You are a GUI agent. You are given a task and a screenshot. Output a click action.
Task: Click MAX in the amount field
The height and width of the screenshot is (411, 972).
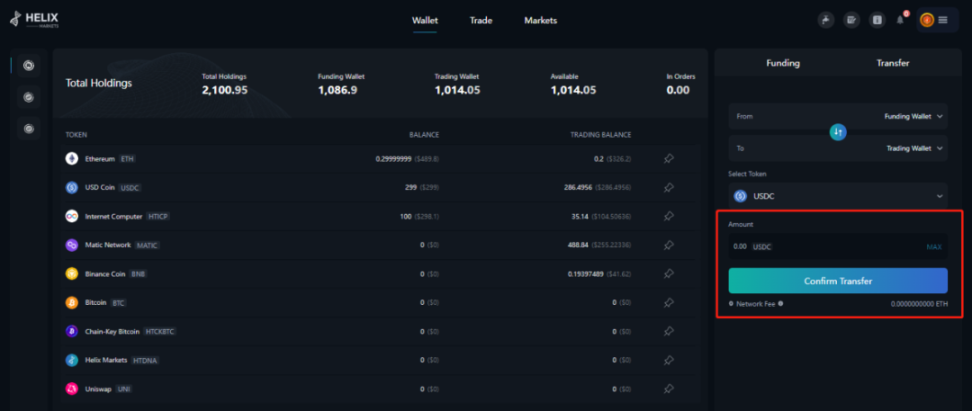click(x=934, y=247)
